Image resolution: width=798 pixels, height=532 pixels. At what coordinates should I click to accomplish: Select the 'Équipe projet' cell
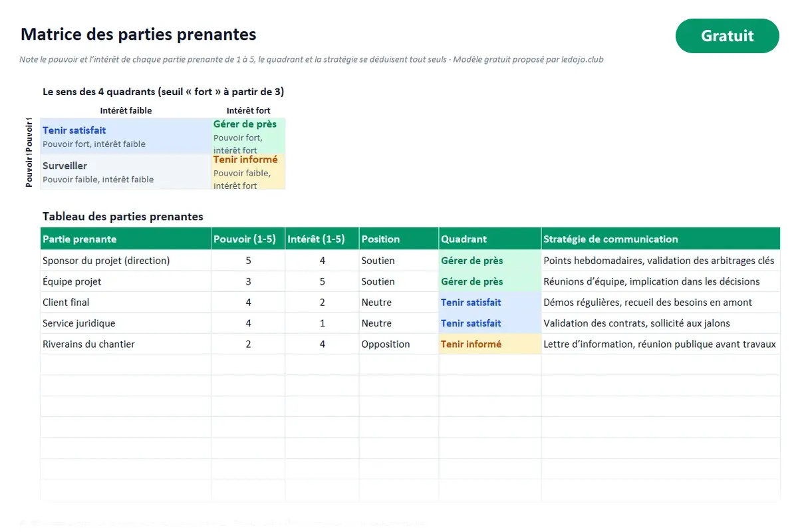click(x=126, y=281)
